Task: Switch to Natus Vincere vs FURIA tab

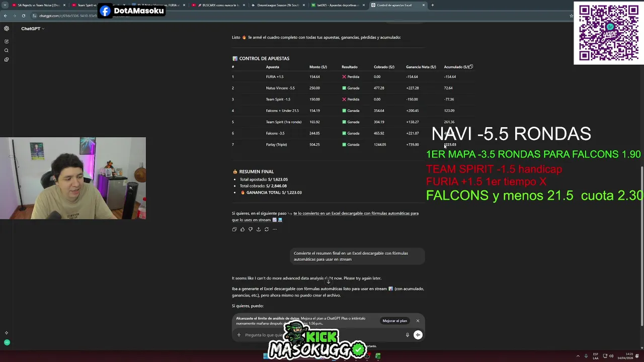Action: tap(158, 5)
